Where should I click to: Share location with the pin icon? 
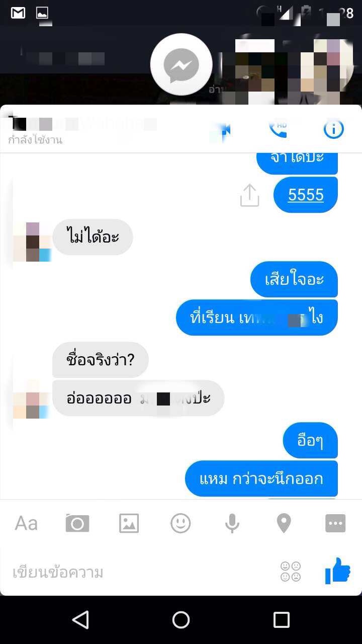[284, 523]
